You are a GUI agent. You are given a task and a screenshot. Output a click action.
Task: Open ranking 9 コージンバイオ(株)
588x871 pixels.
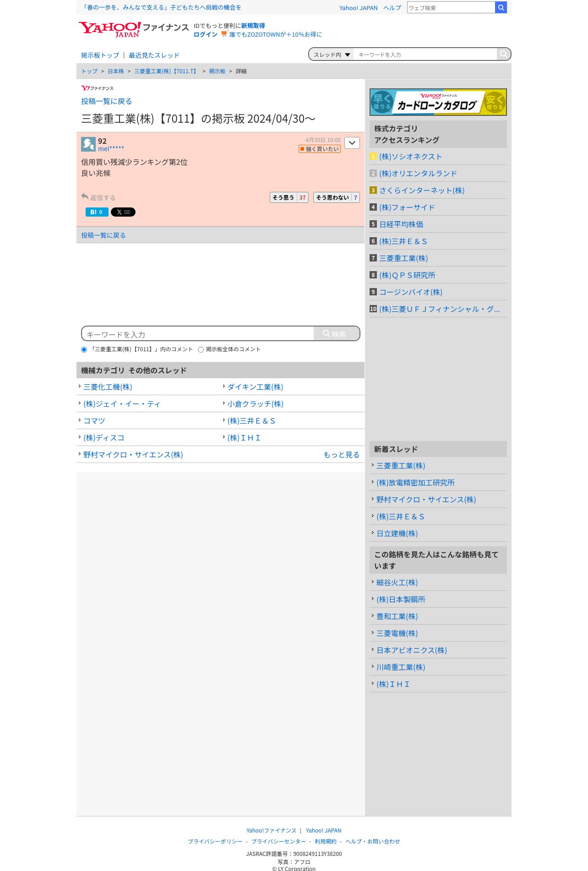tap(410, 292)
